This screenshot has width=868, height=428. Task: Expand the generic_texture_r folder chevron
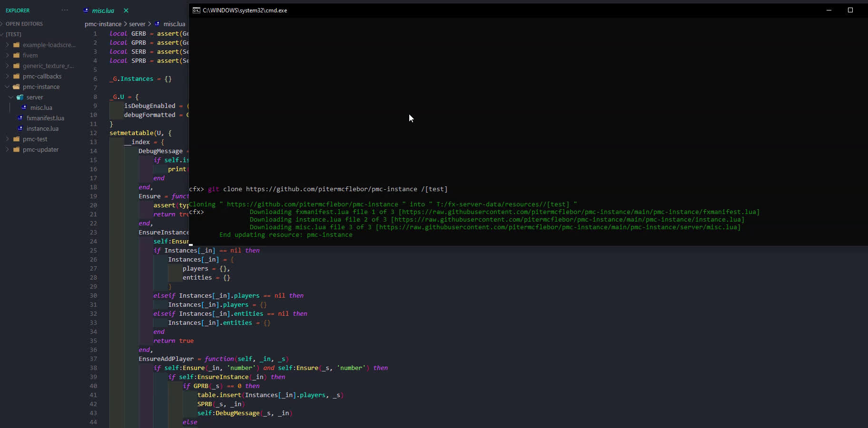(7, 66)
